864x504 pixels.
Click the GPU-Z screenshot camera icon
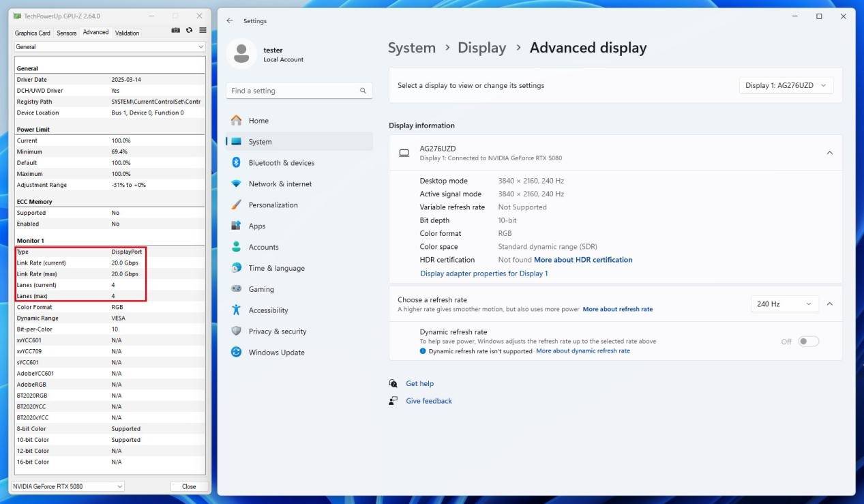175,31
